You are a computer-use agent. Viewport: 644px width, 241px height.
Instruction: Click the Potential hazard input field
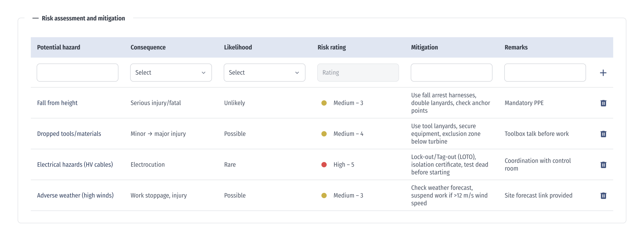click(x=77, y=73)
